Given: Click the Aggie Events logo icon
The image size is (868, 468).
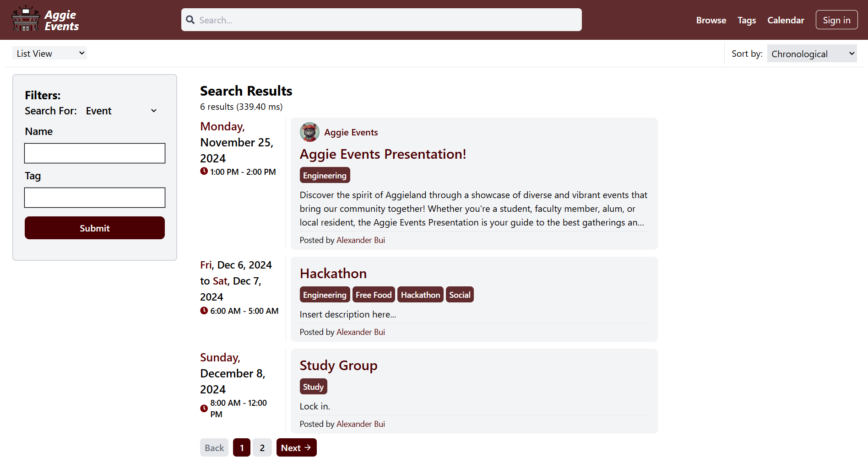Looking at the screenshot, I should tap(26, 20).
